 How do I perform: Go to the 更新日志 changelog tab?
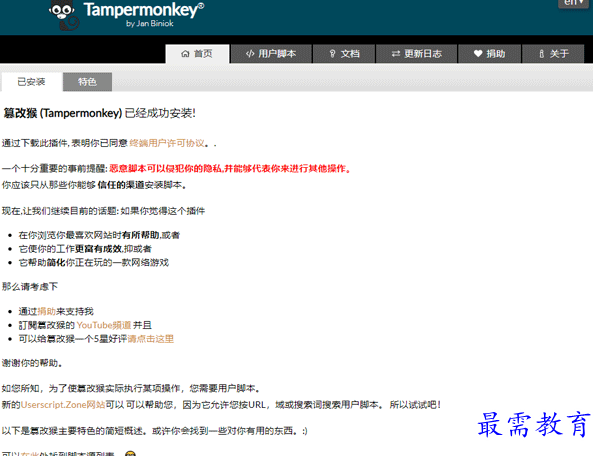coord(416,54)
